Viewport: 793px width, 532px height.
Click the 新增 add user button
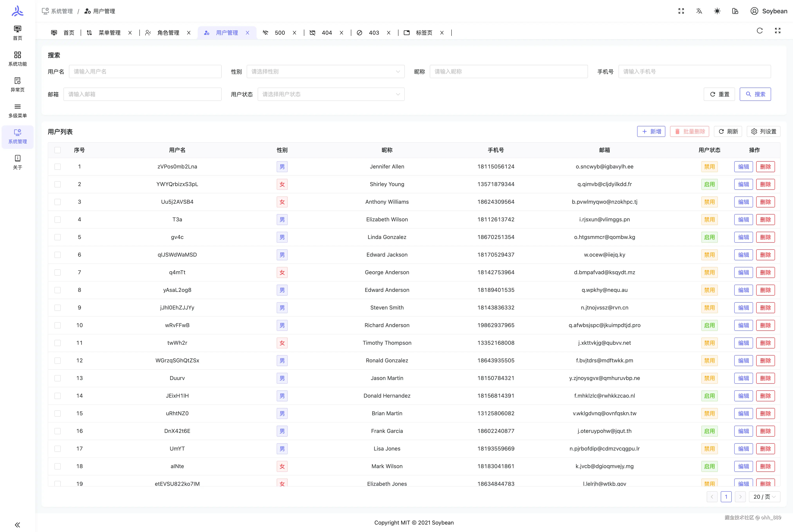click(651, 132)
